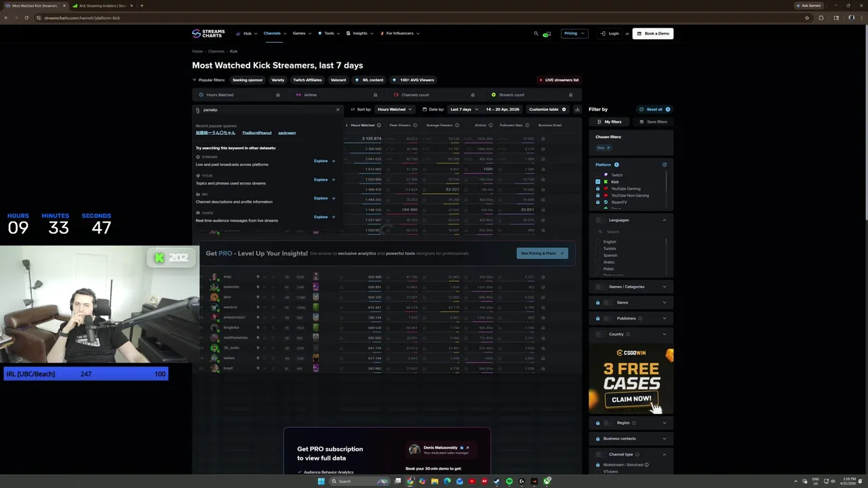The height and width of the screenshot is (488, 868).
Task: Collapse the Languages filter section
Action: coord(665,220)
